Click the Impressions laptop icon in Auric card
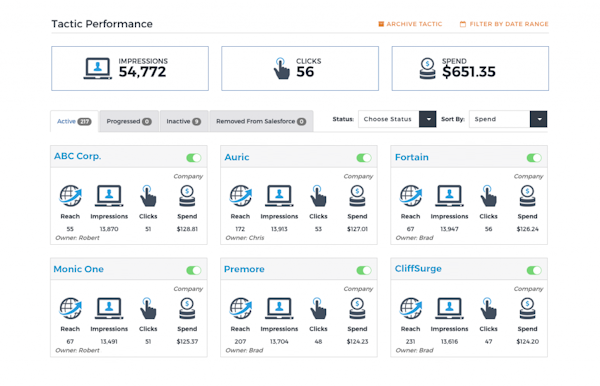The width and height of the screenshot is (600, 386). 279,195
